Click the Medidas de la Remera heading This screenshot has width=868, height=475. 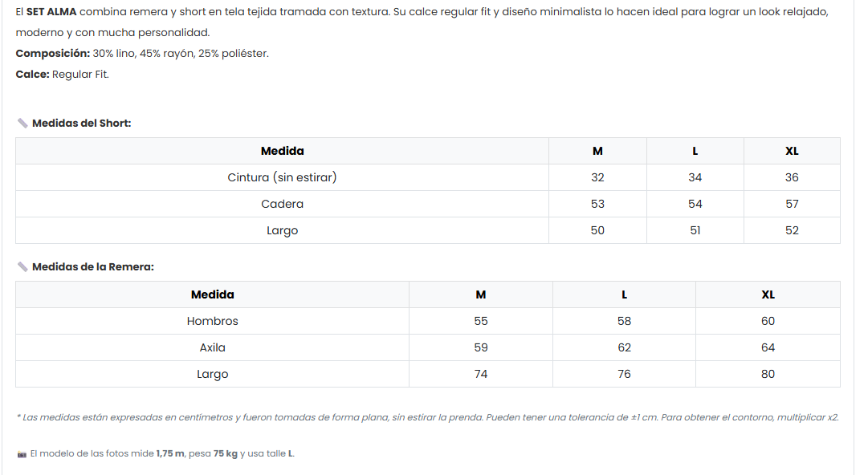point(92,267)
